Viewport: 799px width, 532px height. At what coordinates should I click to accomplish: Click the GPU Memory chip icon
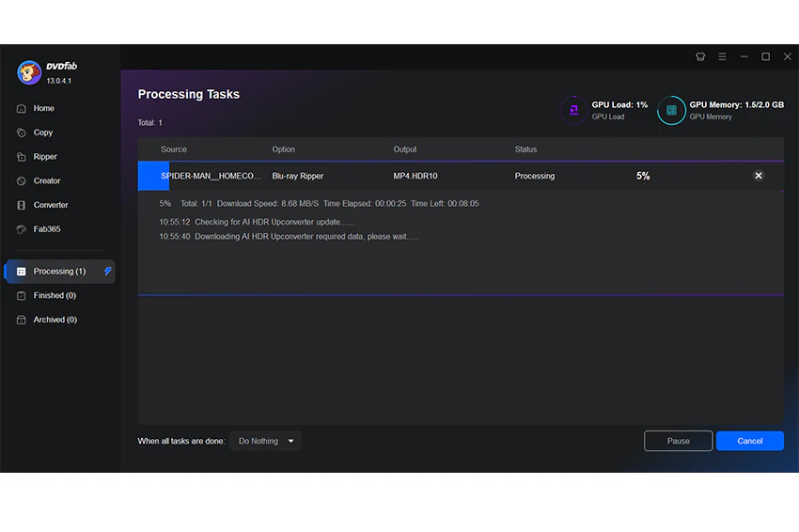(x=671, y=110)
